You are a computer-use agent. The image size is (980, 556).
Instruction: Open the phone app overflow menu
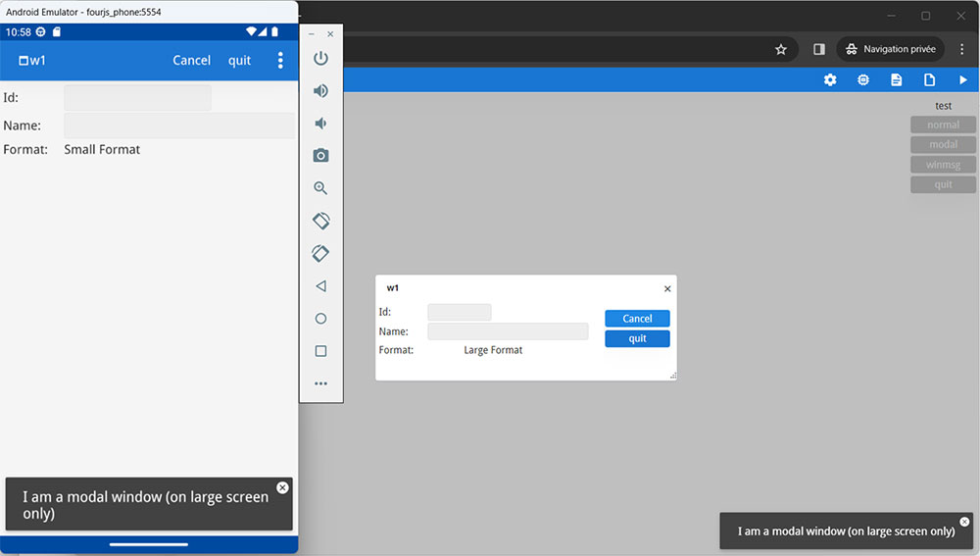(280, 60)
